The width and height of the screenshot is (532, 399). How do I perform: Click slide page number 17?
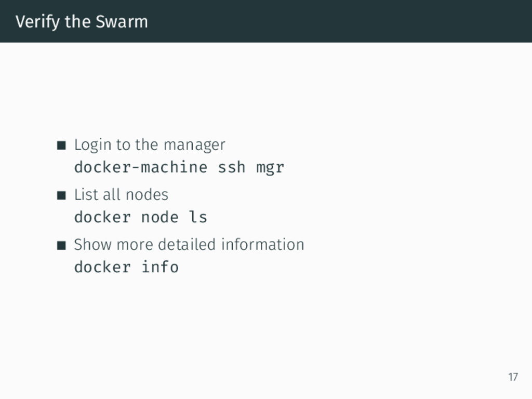[513, 377]
